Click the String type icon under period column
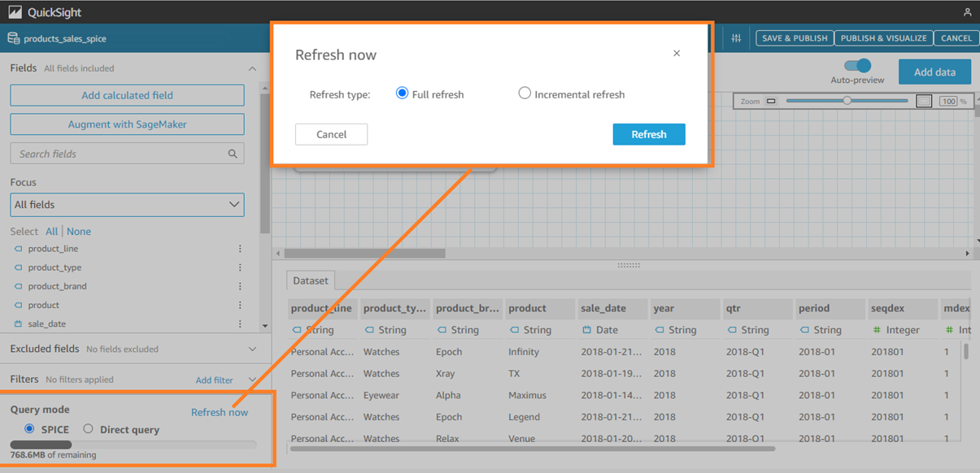 point(804,330)
